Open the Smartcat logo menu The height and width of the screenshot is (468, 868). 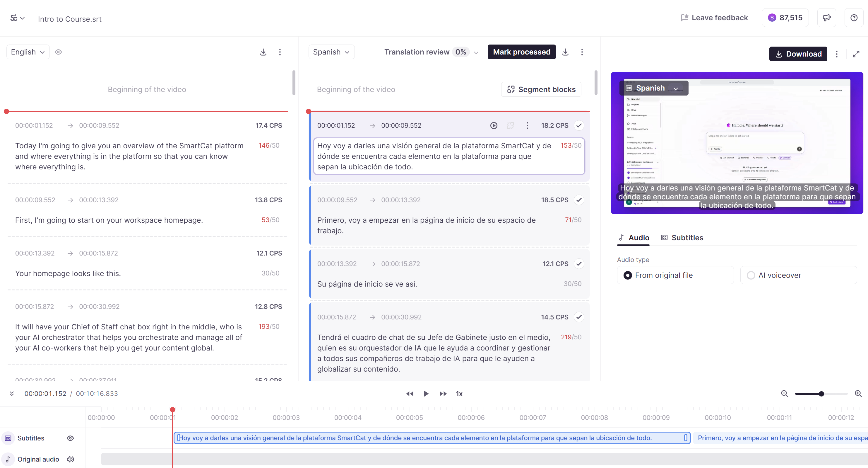point(17,18)
